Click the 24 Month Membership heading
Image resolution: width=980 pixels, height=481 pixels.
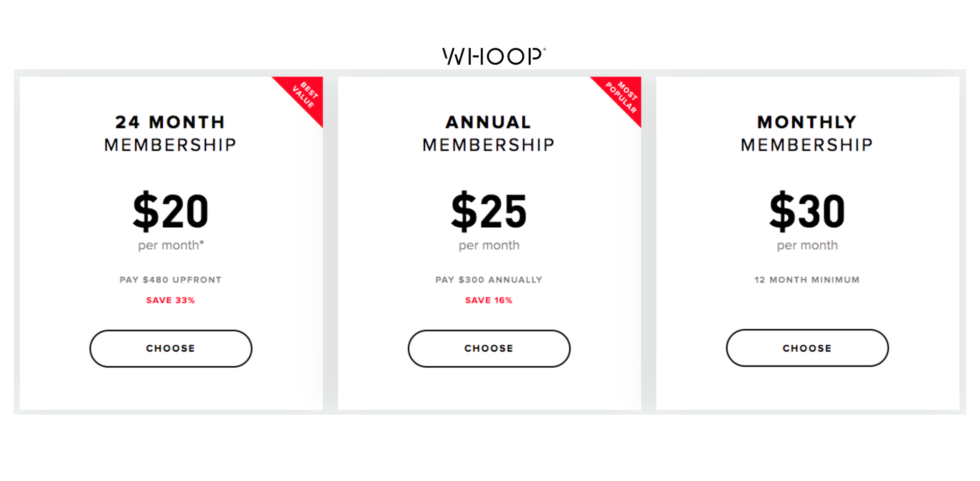tap(171, 133)
